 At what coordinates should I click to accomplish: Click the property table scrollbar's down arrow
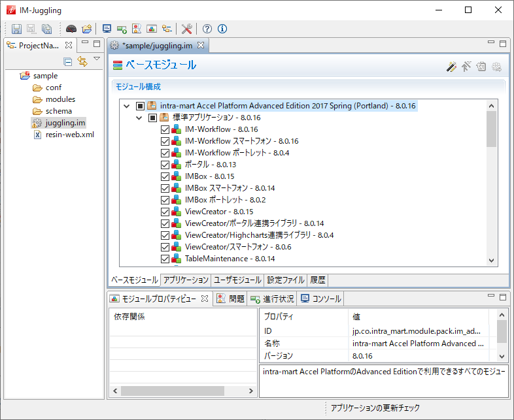(x=502, y=356)
